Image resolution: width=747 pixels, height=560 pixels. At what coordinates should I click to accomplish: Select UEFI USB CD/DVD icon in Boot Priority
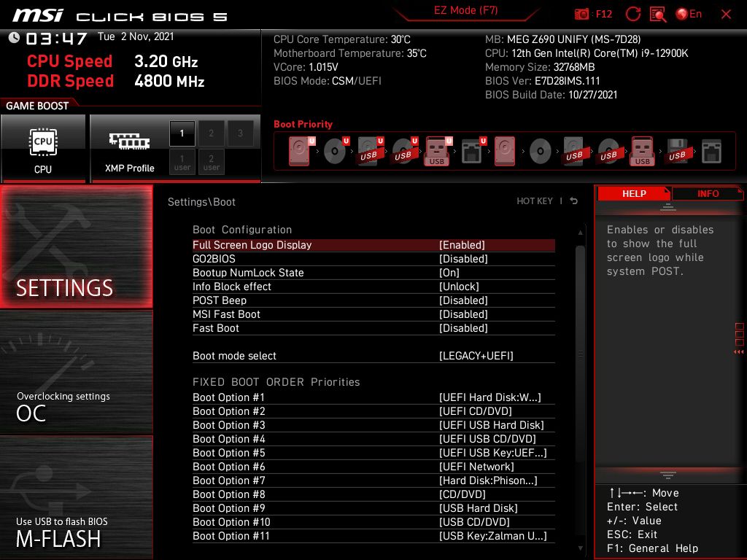tap(404, 151)
